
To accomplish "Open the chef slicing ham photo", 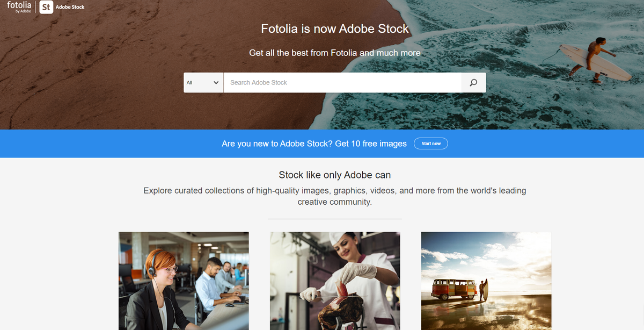I will [x=335, y=281].
